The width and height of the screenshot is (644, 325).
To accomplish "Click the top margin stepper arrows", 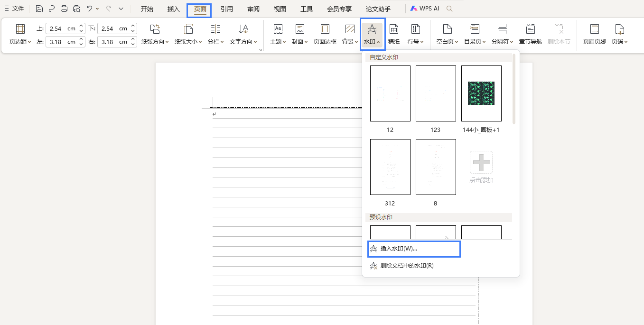I will [x=82, y=28].
